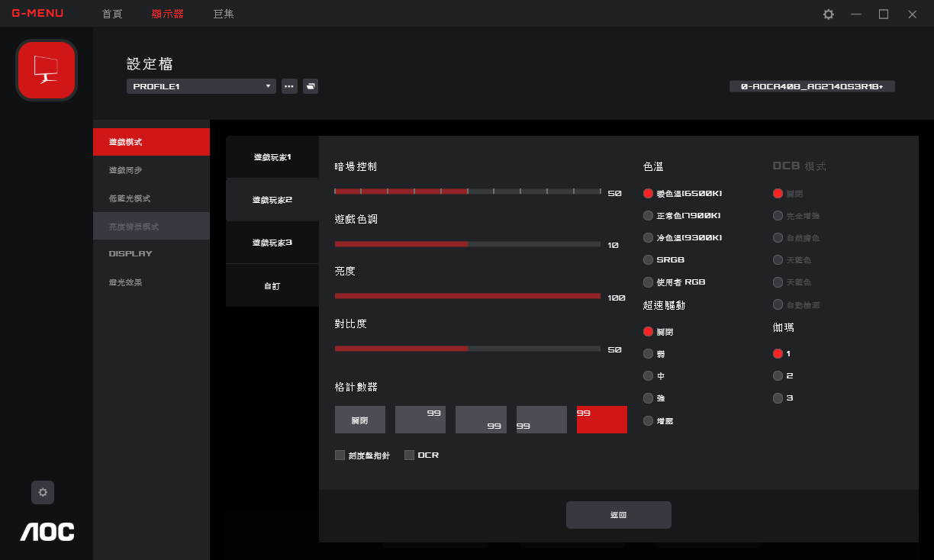Viewport: 934px width, 560px height.
Task: Click the 遊戲色調 slider track
Action: click(468, 244)
